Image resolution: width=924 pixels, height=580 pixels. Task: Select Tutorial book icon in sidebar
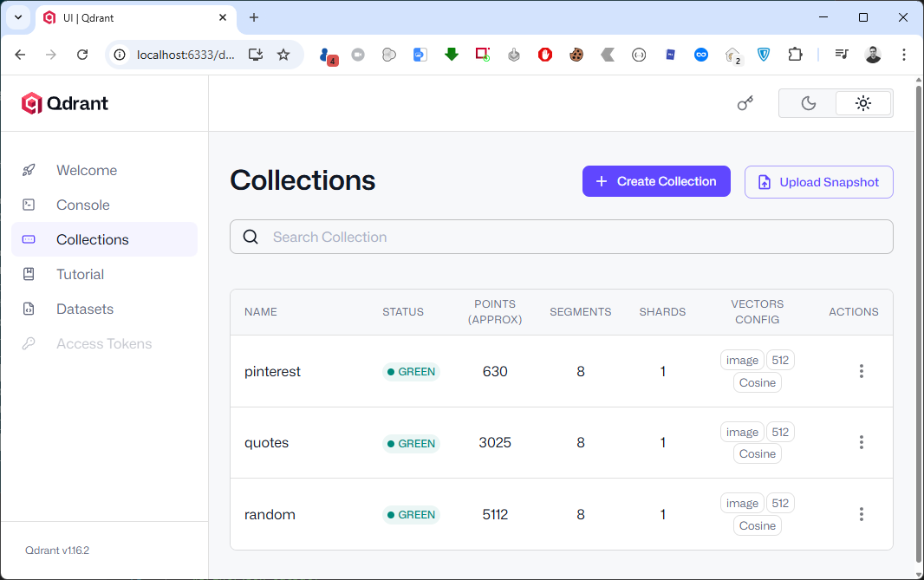(29, 274)
